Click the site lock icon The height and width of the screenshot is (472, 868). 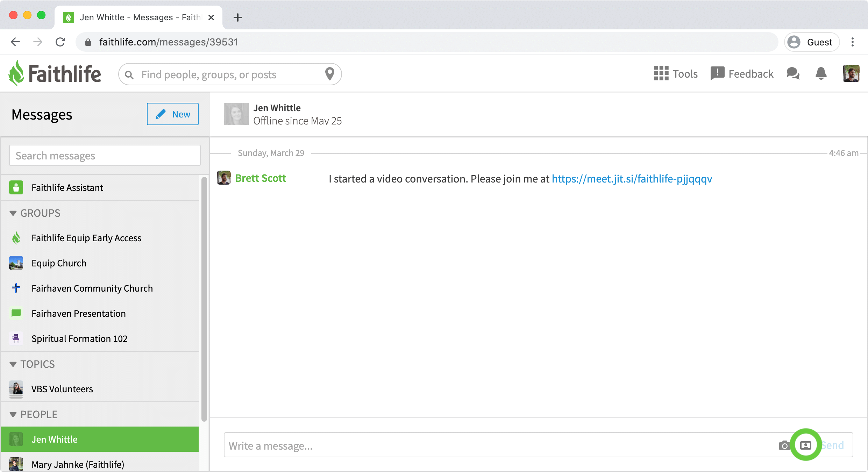pos(88,42)
